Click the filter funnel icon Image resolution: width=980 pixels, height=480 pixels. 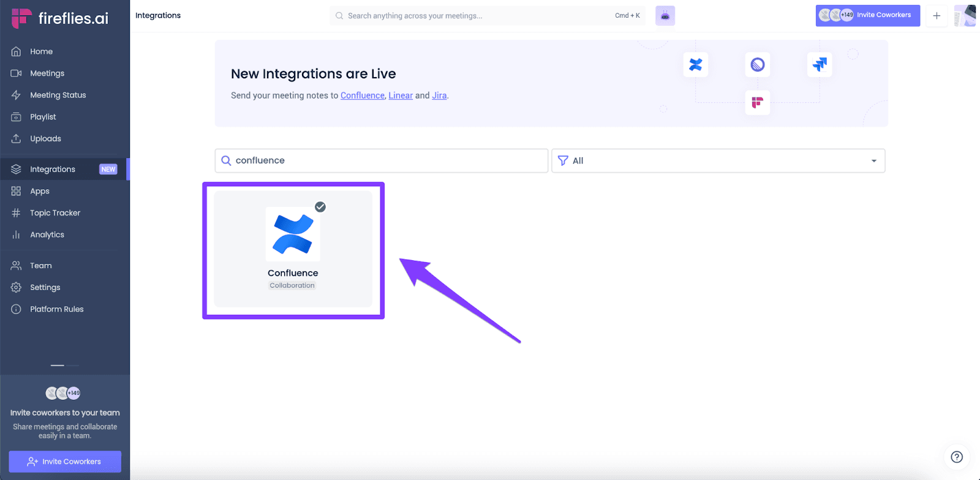pos(563,160)
